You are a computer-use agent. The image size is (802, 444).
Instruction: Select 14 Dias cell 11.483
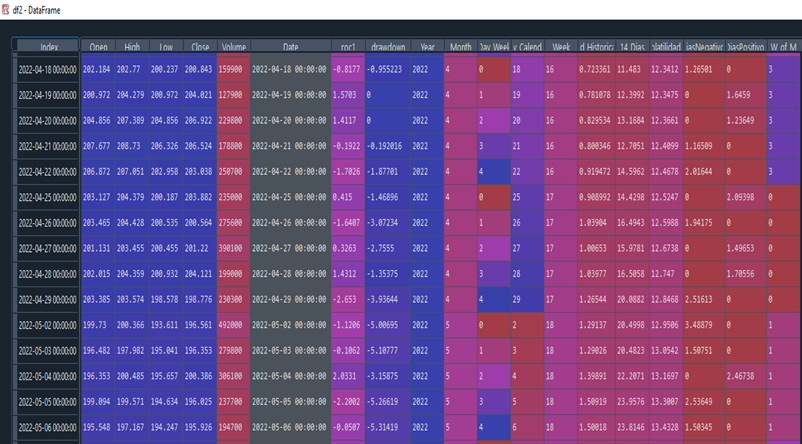[633, 70]
